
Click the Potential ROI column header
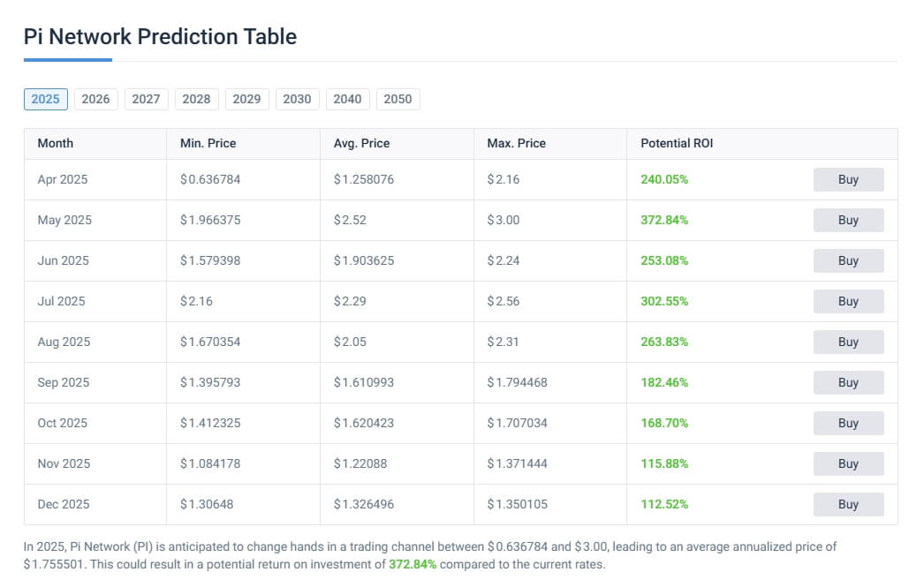677,143
